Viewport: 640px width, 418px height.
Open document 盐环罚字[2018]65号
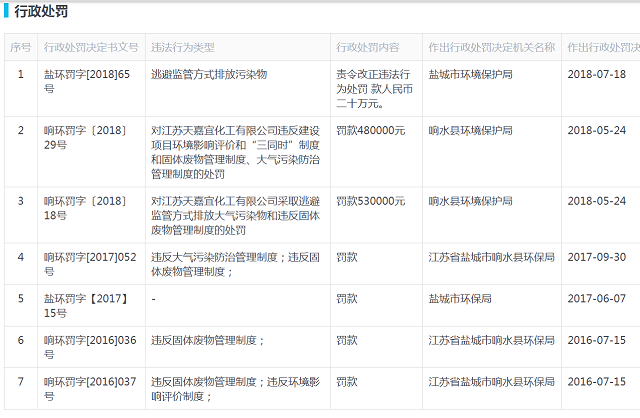[x=88, y=82]
